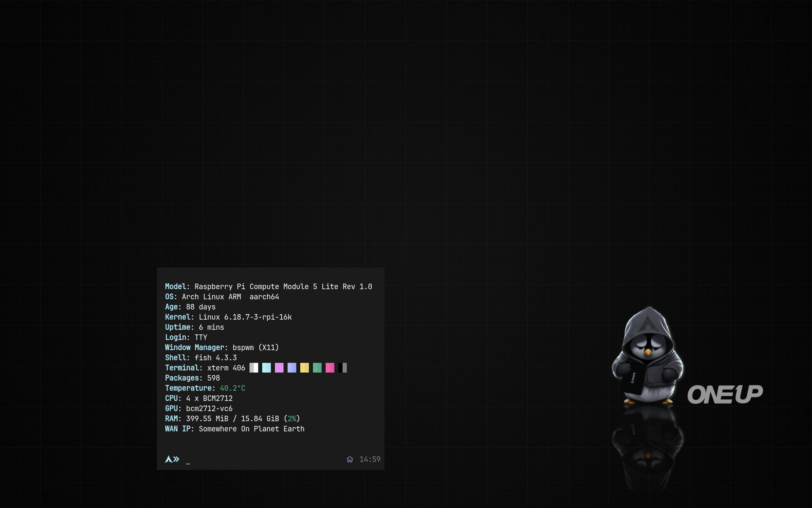Click the hooded penguin mascot on the wallpaper
This screenshot has width=812, height=508.
pos(647,356)
